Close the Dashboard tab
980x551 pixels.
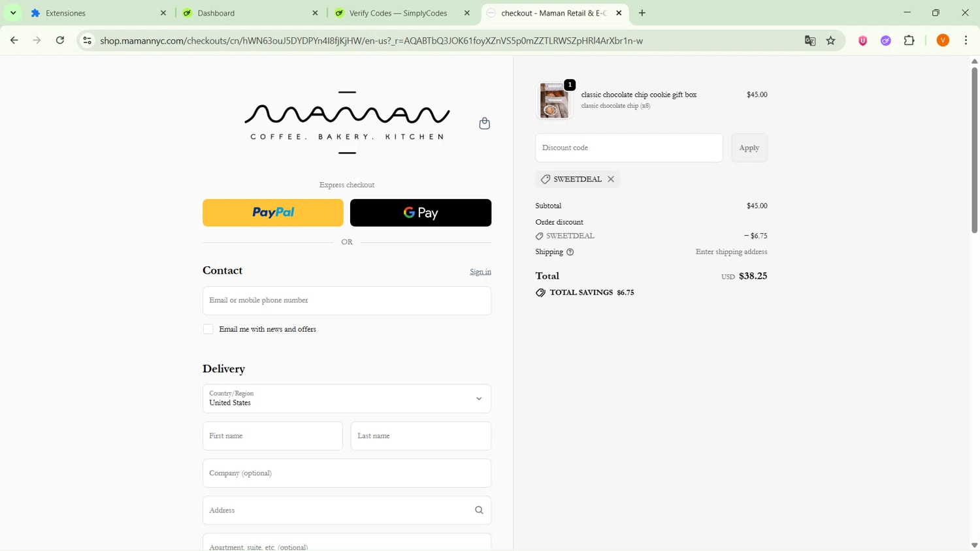pos(315,13)
